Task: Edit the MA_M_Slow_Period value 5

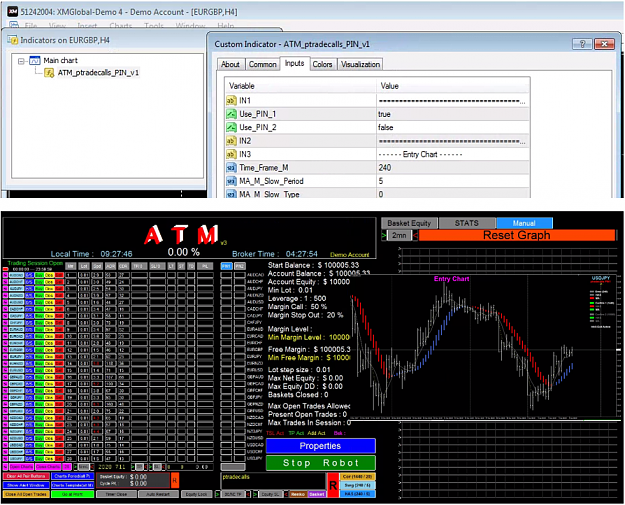Action: pos(453,181)
